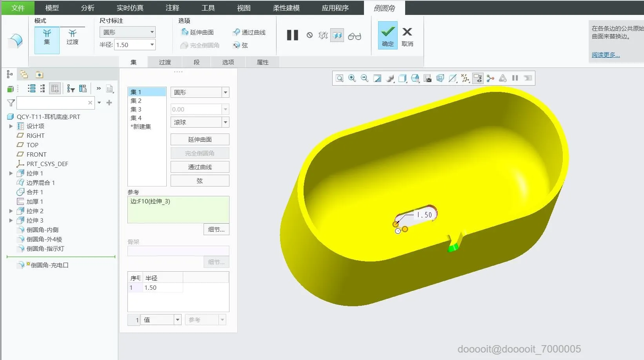
Task: Open the 半径 radius dropdown in ribbon
Action: 152,45
